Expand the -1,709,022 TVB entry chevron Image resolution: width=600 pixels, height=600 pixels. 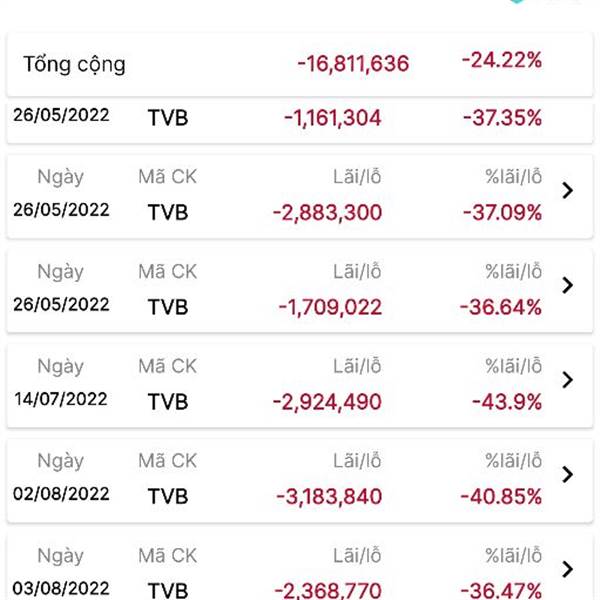click(567, 285)
